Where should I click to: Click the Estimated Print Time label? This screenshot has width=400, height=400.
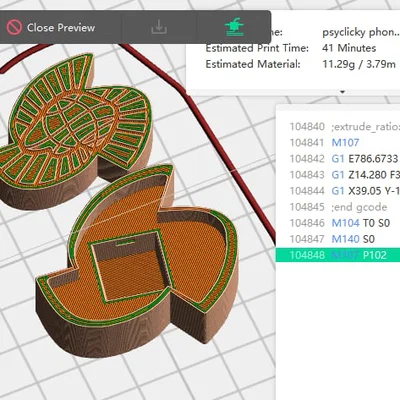(257, 48)
